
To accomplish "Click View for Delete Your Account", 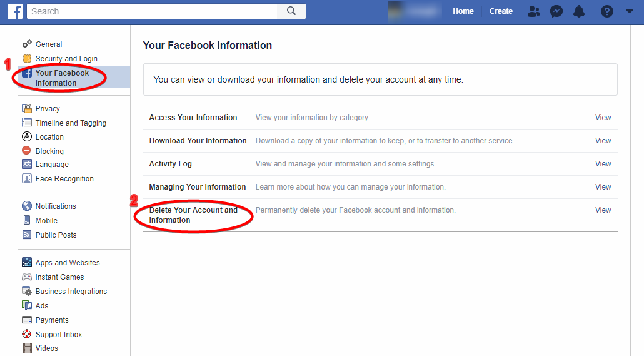I will point(603,210).
